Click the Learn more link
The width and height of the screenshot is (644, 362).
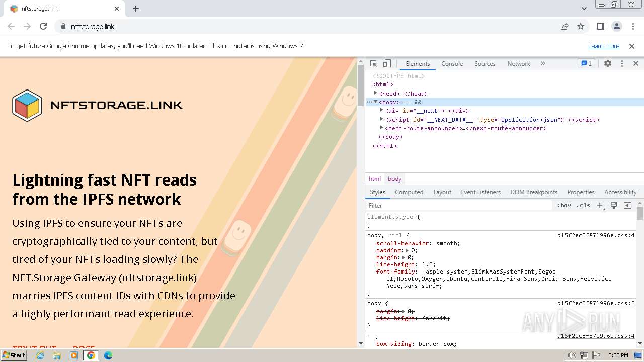point(604,46)
